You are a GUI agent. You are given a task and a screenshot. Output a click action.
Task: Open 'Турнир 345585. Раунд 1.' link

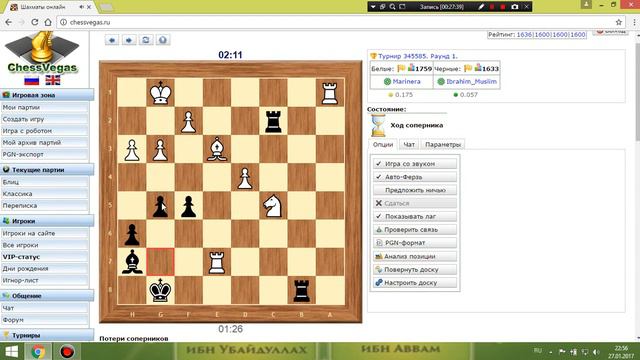[x=418, y=56]
